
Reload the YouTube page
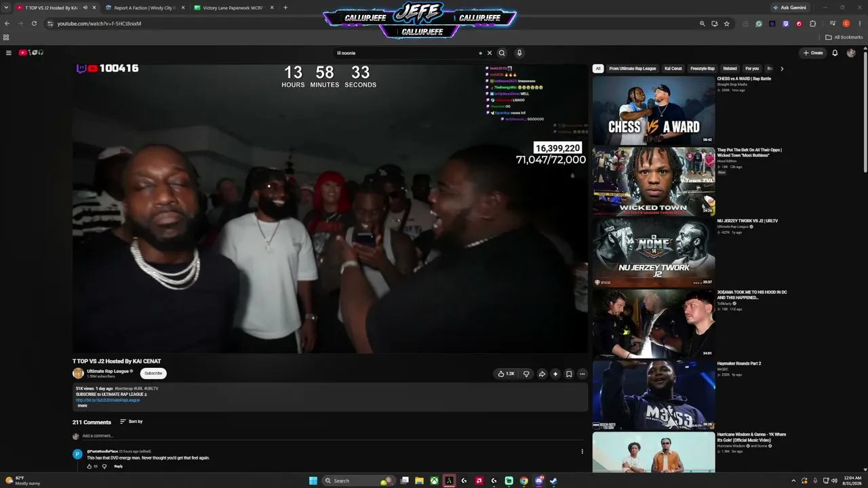[34, 24]
